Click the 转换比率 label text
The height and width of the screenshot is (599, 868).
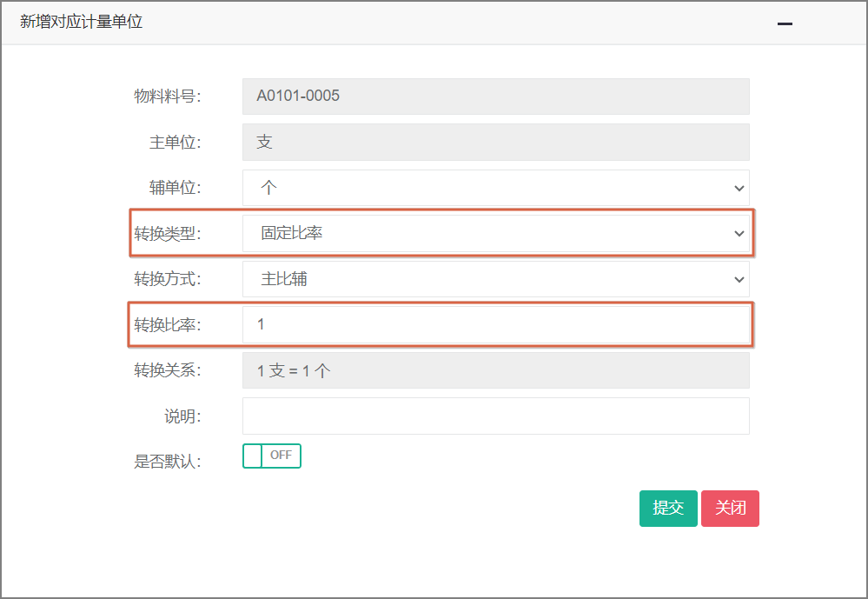tap(167, 325)
